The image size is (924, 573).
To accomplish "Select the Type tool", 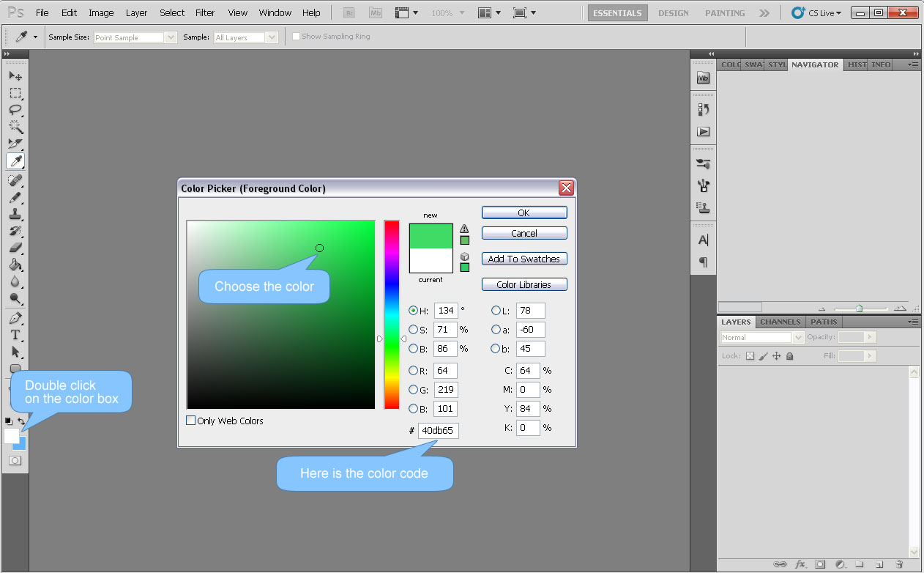I will tap(15, 335).
